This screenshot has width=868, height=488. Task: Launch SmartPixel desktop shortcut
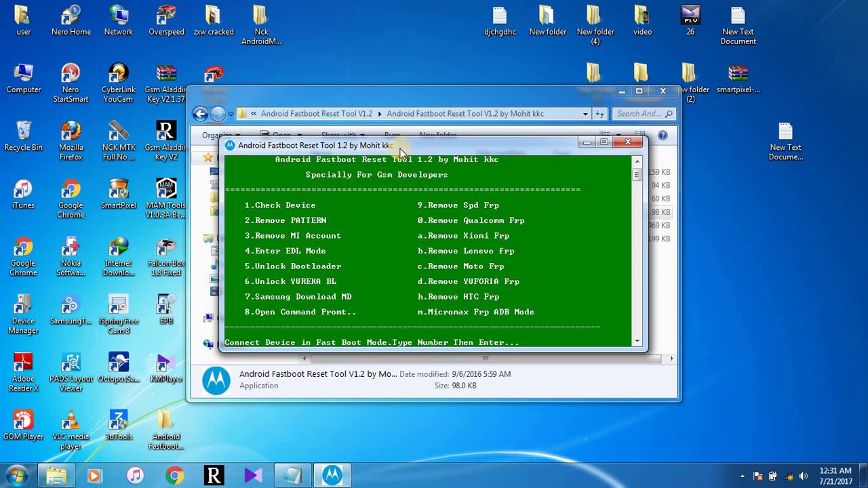click(x=118, y=195)
